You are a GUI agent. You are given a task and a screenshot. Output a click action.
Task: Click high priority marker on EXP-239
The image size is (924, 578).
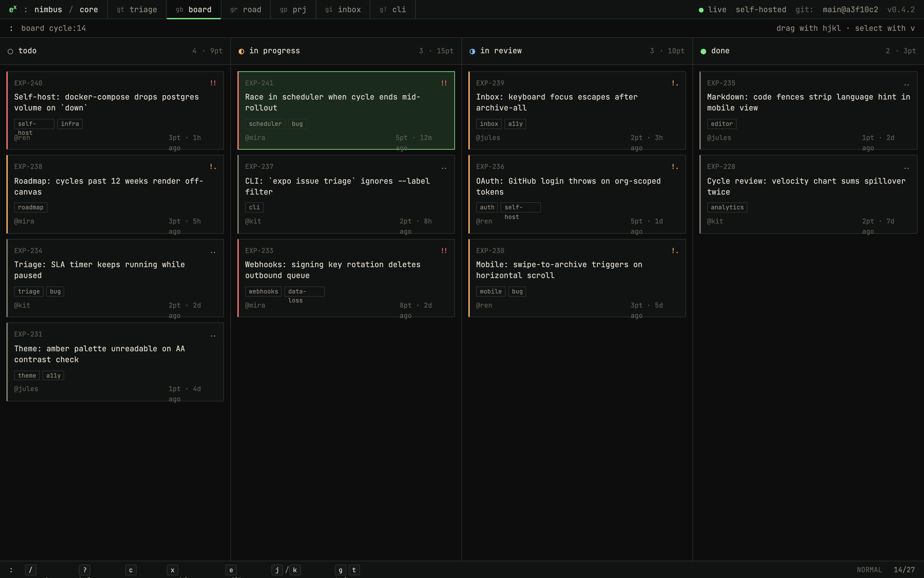point(675,83)
